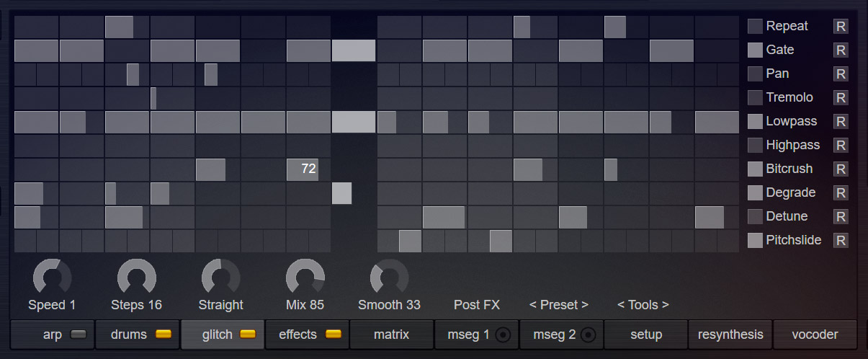Open the Tools menu
Screen dimensions: 868x359
coord(643,305)
